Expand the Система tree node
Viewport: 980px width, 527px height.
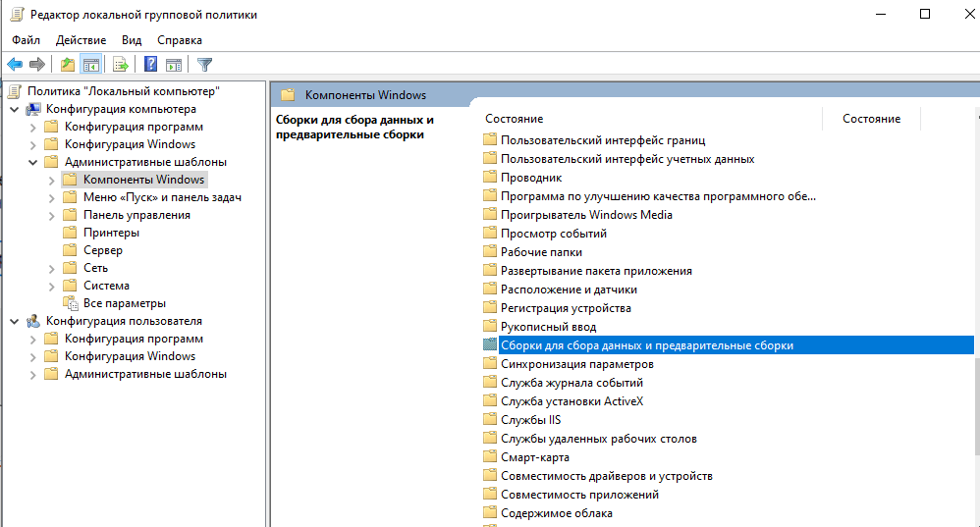point(51,286)
